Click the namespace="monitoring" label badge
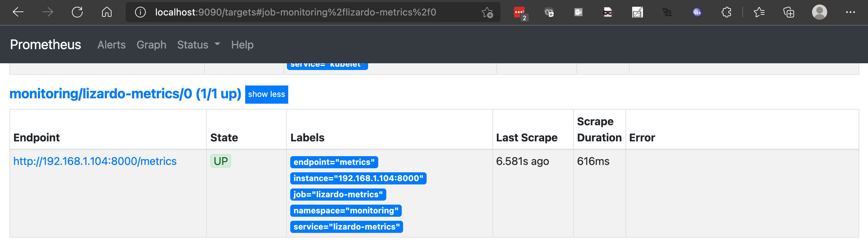The height and width of the screenshot is (243, 868). [x=346, y=211]
